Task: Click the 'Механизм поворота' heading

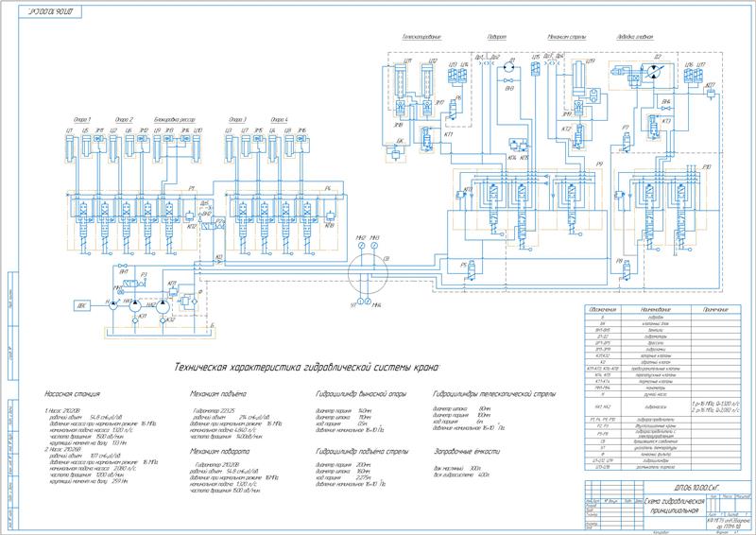Action: point(219,452)
